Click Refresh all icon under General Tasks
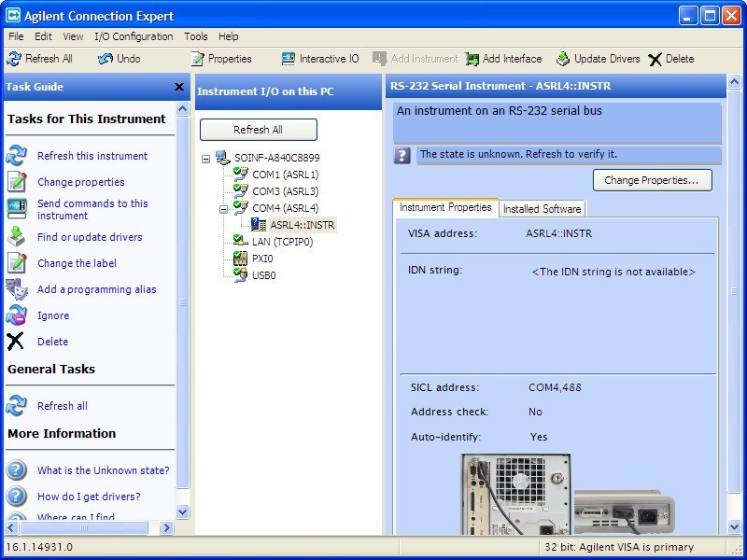Viewport: 747px width, 560px height. pyautogui.click(x=16, y=406)
